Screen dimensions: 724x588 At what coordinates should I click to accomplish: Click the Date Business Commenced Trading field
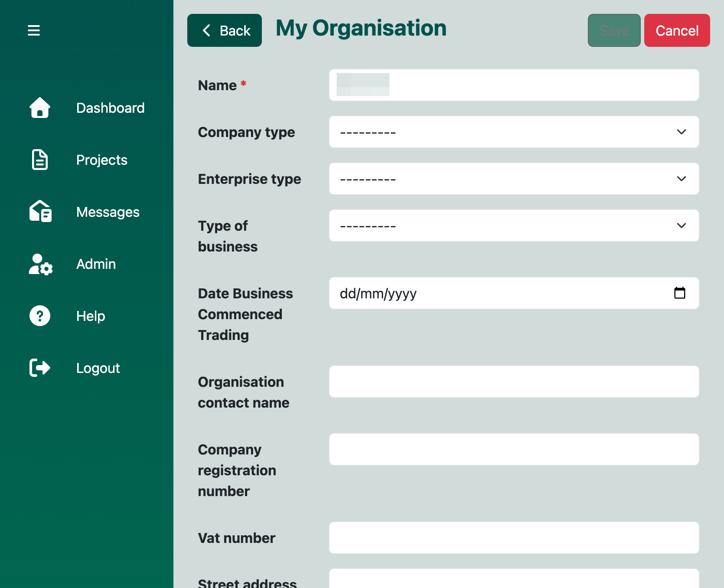pyautogui.click(x=514, y=293)
